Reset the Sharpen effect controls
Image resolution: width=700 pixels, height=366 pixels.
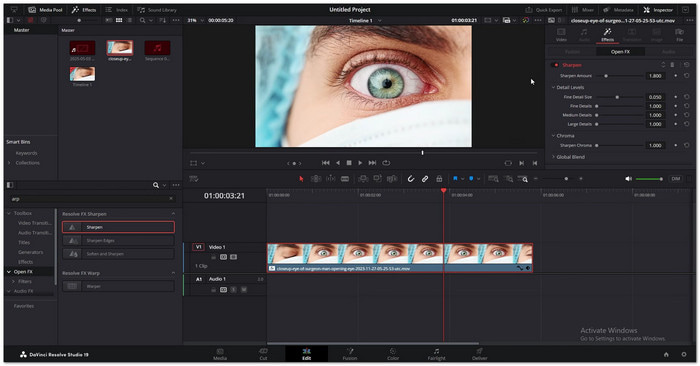[687, 65]
